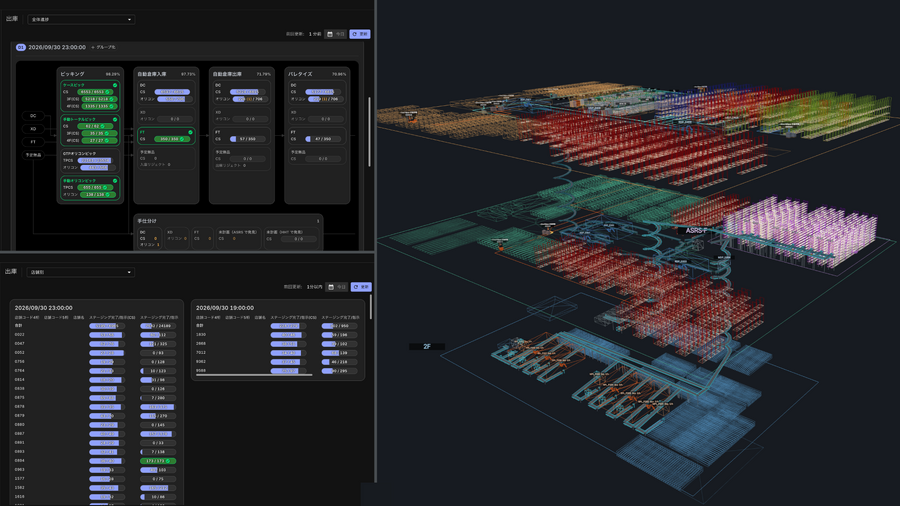
Task: Click the 今日 calendar button in 店舗別 panel
Action: pos(337,287)
